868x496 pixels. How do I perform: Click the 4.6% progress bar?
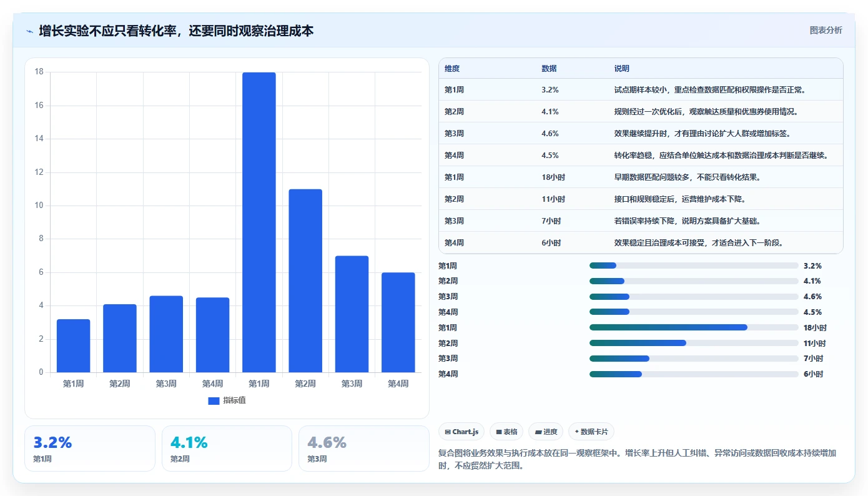(x=694, y=297)
